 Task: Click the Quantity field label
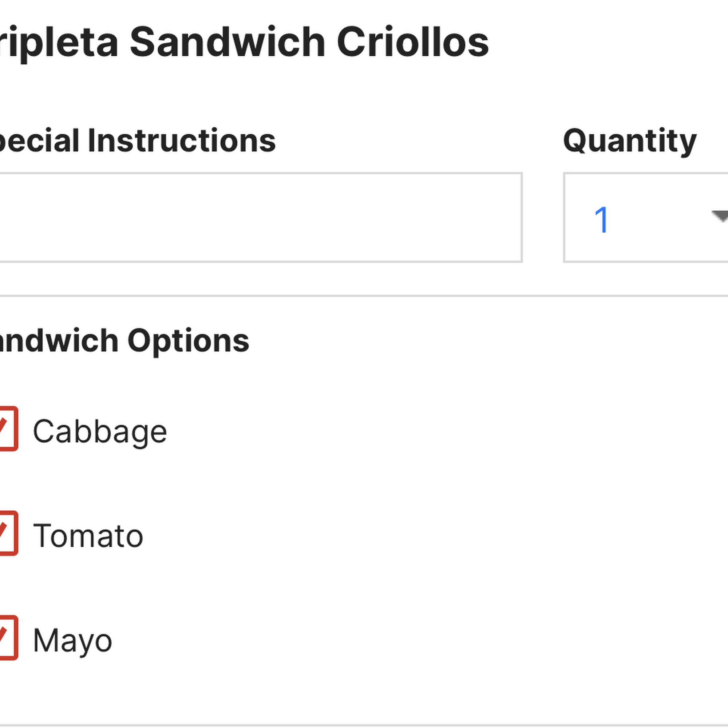click(x=630, y=141)
